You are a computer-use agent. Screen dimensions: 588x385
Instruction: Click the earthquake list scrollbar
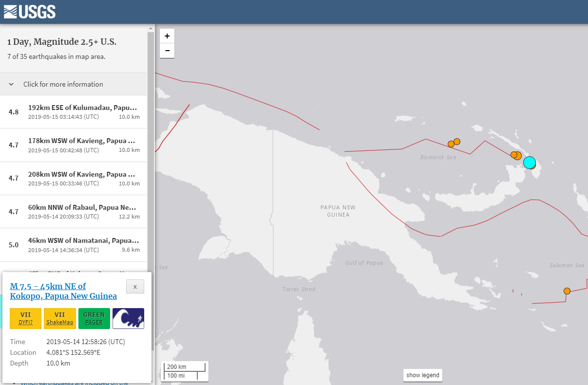(x=151, y=146)
